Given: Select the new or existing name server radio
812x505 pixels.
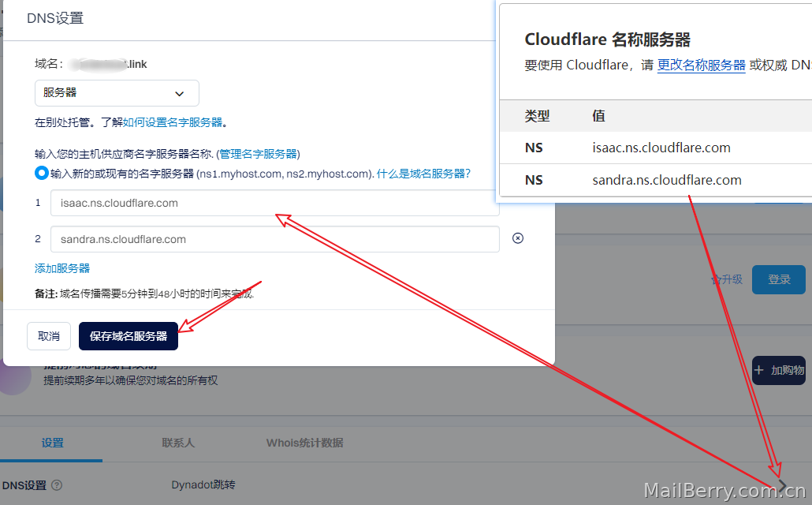Looking at the screenshot, I should [x=42, y=173].
